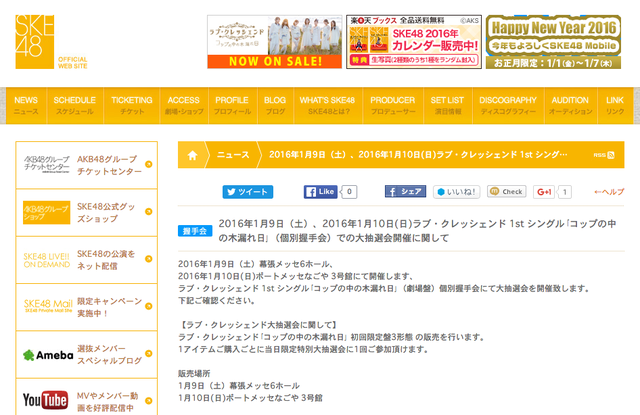Open the RSS feed icon
This screenshot has width=640, height=415.
(604, 155)
